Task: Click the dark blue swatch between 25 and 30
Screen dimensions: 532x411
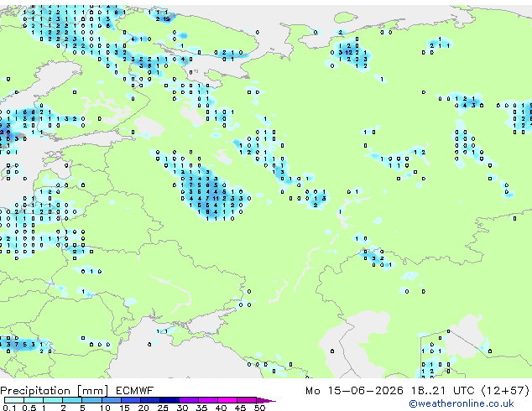Action: 170,400
